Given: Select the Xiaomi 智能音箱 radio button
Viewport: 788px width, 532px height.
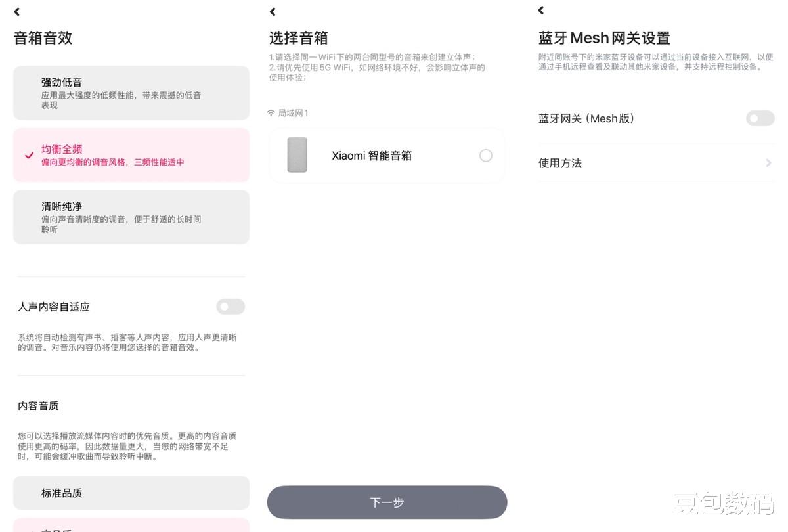Looking at the screenshot, I should point(485,156).
